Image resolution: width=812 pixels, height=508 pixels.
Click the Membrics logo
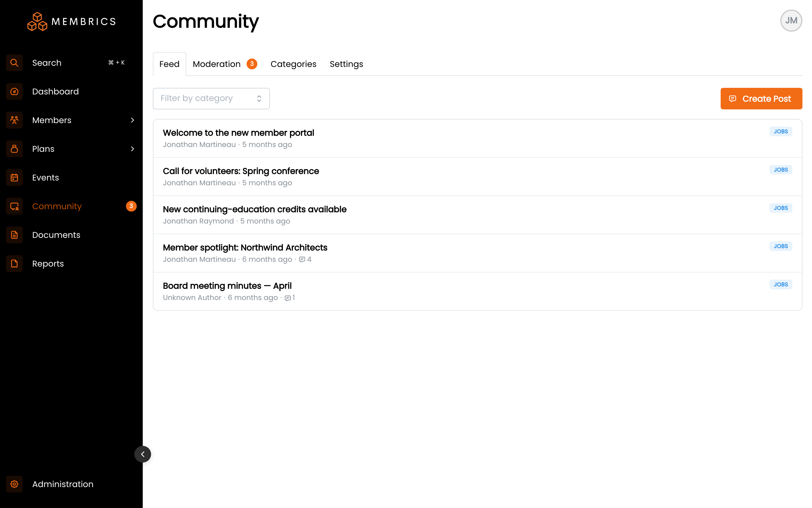[x=71, y=22]
